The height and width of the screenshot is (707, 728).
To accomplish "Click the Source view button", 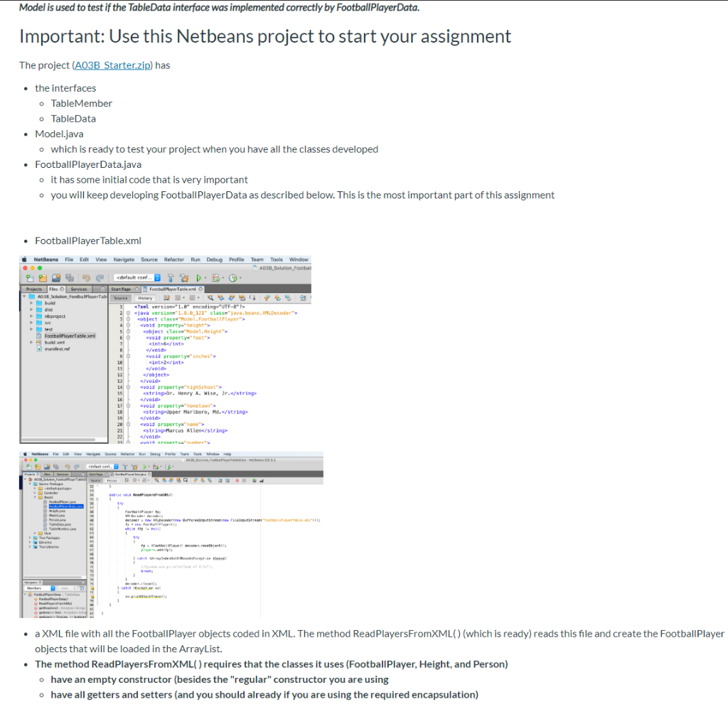I will coord(122,298).
